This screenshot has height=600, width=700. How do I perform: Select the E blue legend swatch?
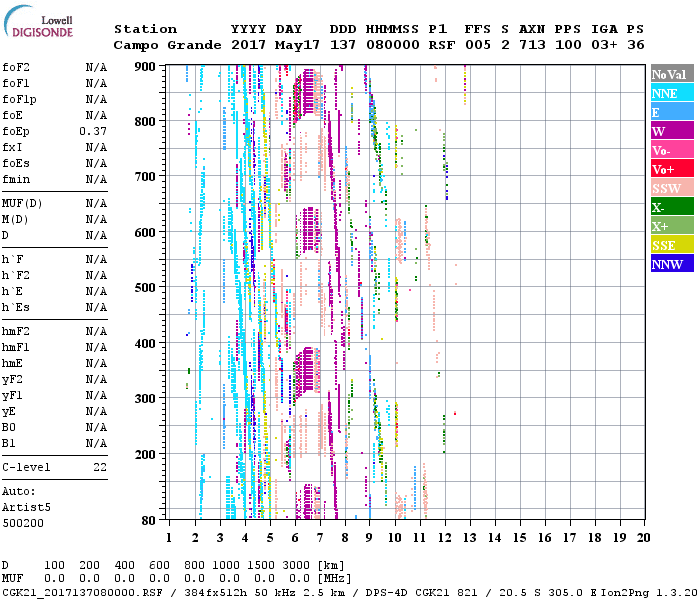point(672,112)
